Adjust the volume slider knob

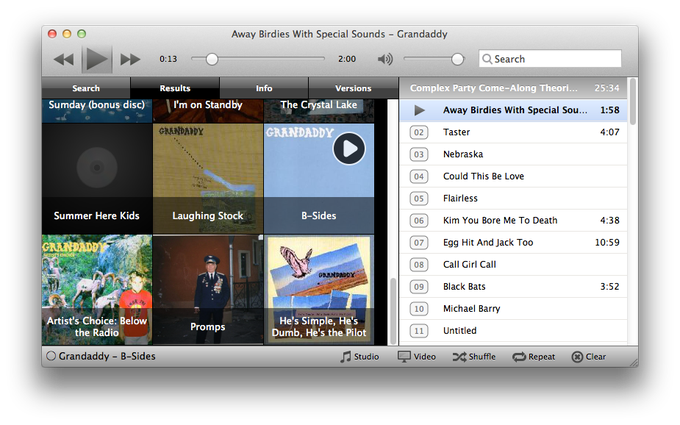point(457,59)
